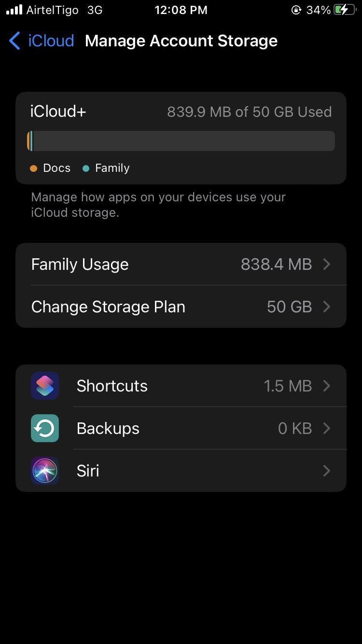Tap the Shortcuts app icon

pyautogui.click(x=45, y=386)
